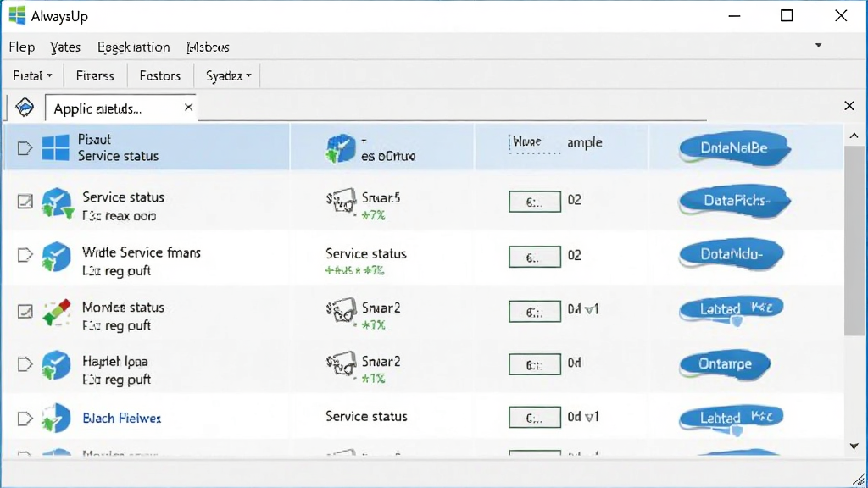Uncheck the Monlee status checkbox
The image size is (868, 488).
point(25,312)
